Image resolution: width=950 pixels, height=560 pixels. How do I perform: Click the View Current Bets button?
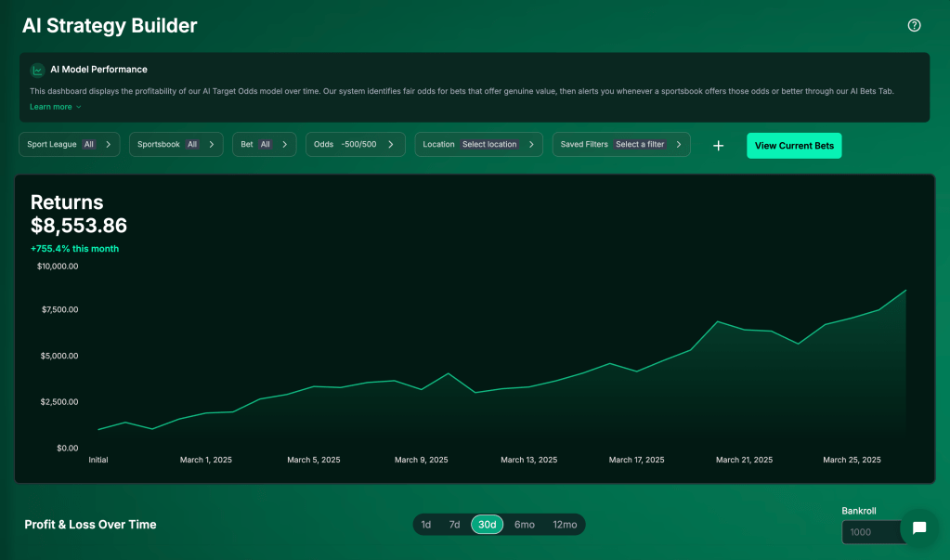pos(794,146)
